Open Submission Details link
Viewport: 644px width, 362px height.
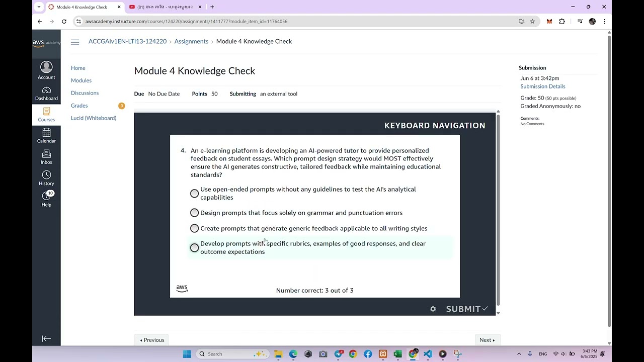point(543,86)
